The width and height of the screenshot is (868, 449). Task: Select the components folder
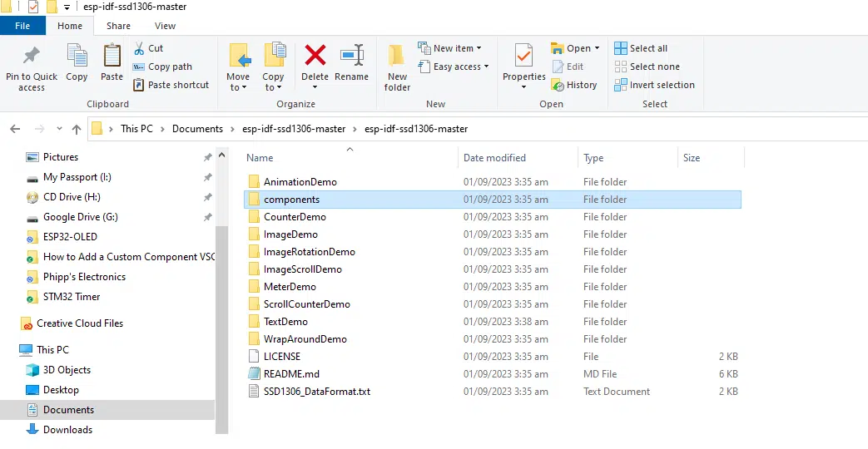(x=492, y=200)
